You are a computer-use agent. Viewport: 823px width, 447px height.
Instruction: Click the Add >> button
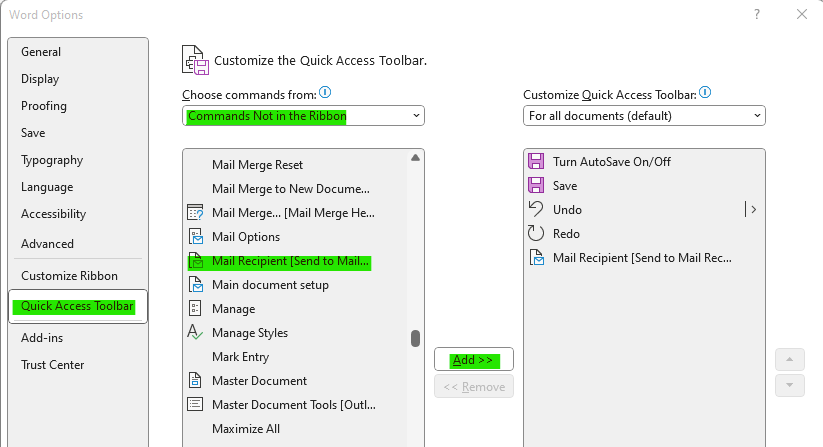(474, 360)
